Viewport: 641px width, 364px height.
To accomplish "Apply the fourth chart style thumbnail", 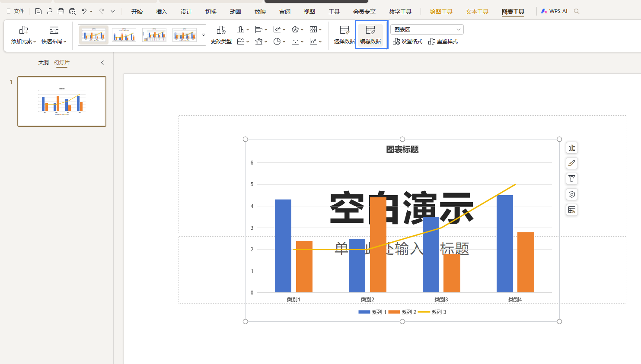I will (x=185, y=35).
